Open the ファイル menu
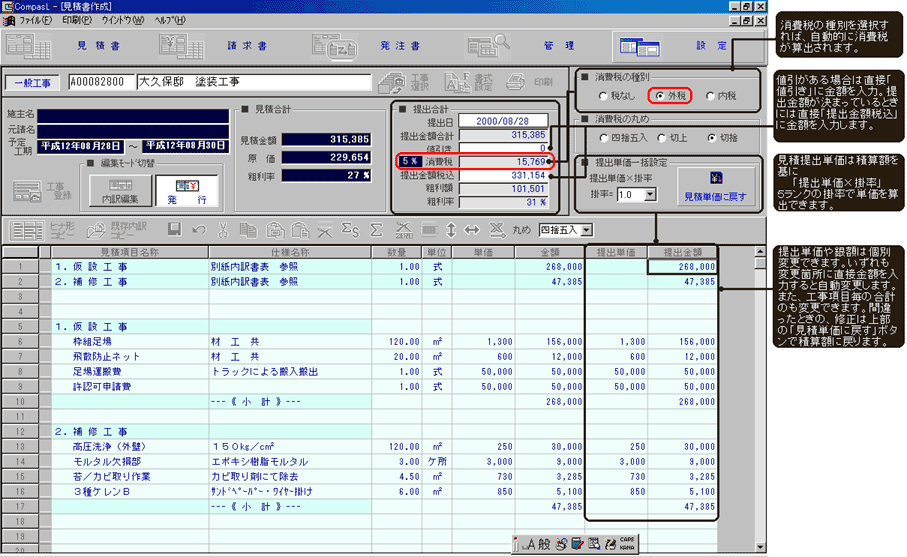 point(35,20)
